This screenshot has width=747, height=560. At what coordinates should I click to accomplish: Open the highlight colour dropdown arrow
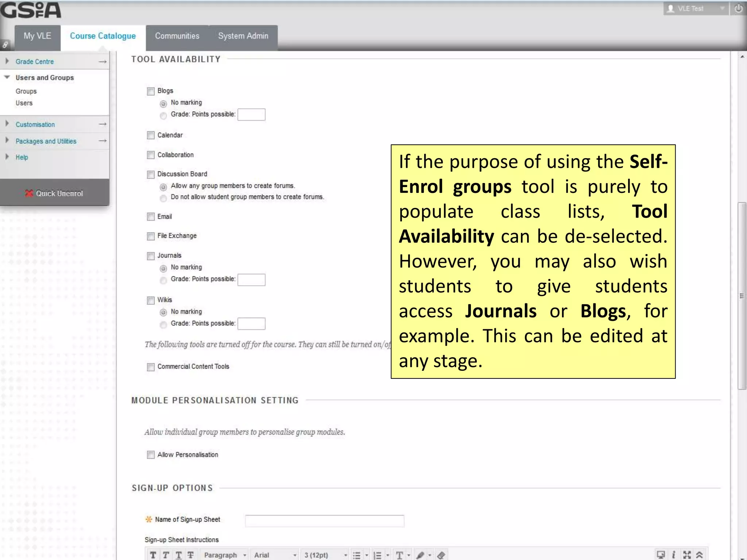click(x=430, y=555)
